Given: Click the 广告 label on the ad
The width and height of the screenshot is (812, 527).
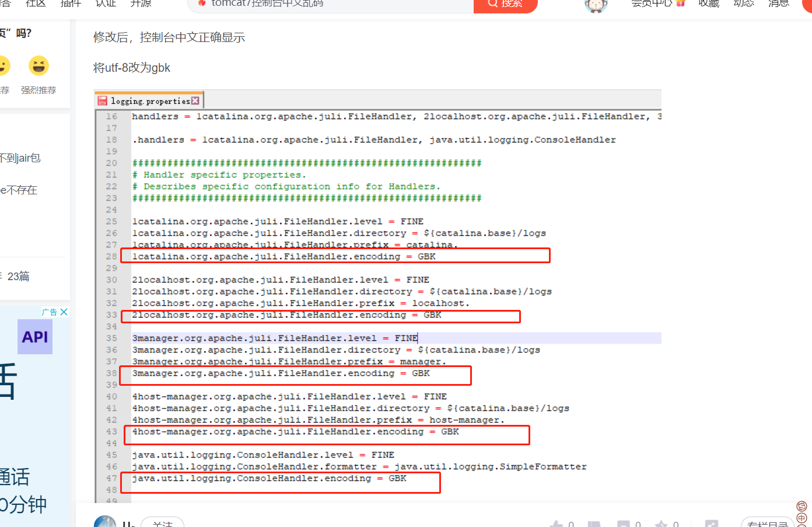Looking at the screenshot, I should click(50, 312).
